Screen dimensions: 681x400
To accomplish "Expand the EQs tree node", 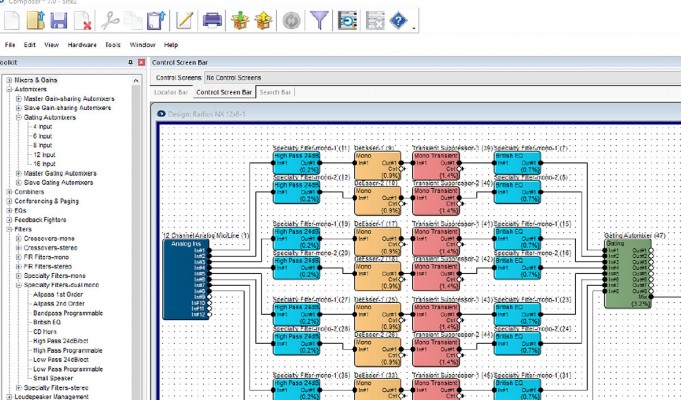I will [x=9, y=210].
